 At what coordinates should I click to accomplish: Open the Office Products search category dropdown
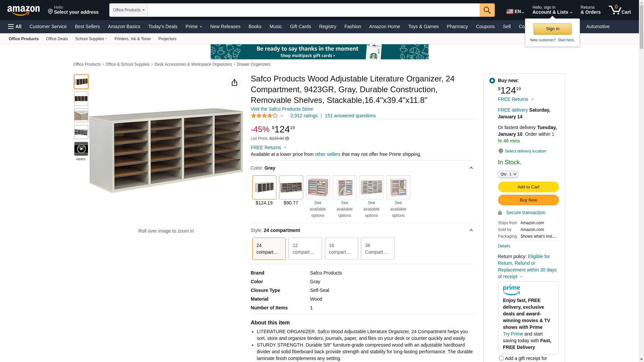[x=128, y=10]
